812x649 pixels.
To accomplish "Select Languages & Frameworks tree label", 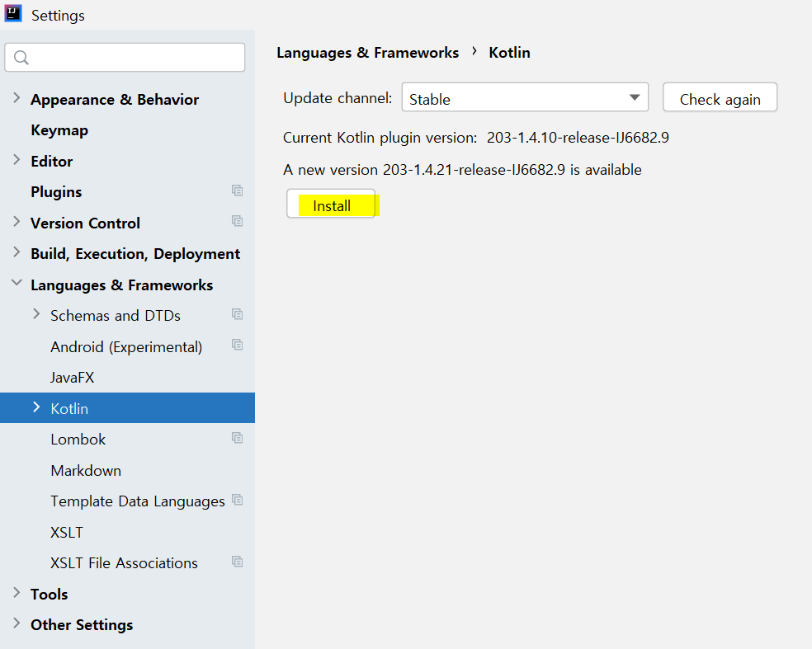I will (121, 285).
